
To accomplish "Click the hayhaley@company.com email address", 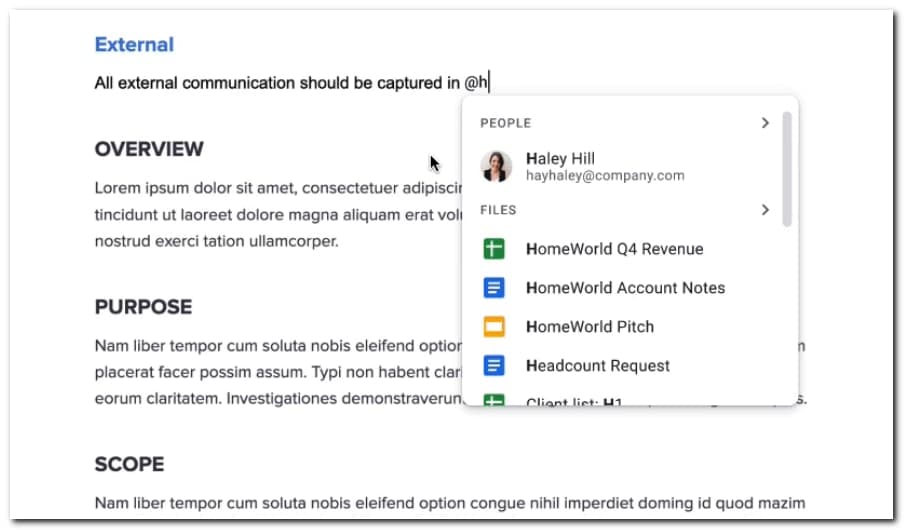I will 605,176.
